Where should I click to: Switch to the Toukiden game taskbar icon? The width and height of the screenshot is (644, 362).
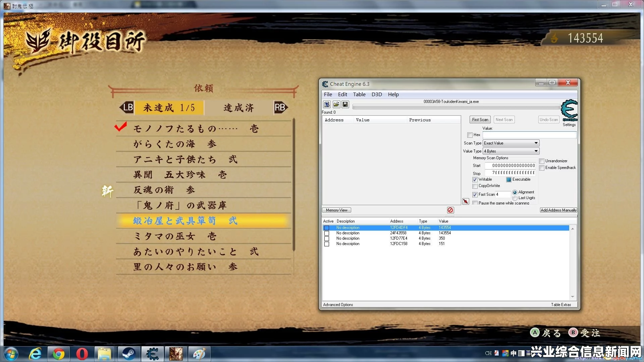[x=176, y=354]
